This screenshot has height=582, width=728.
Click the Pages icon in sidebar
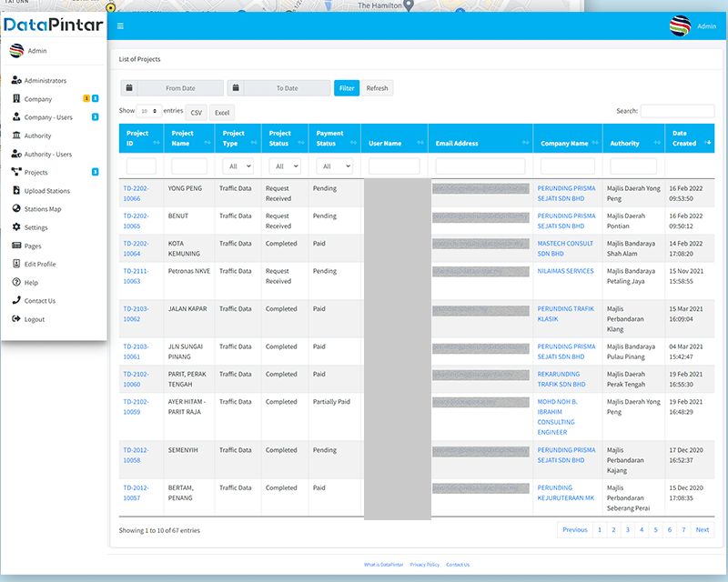click(x=16, y=246)
